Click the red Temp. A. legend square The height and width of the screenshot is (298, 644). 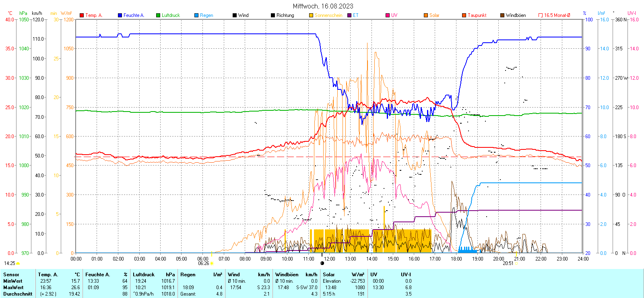click(82, 15)
